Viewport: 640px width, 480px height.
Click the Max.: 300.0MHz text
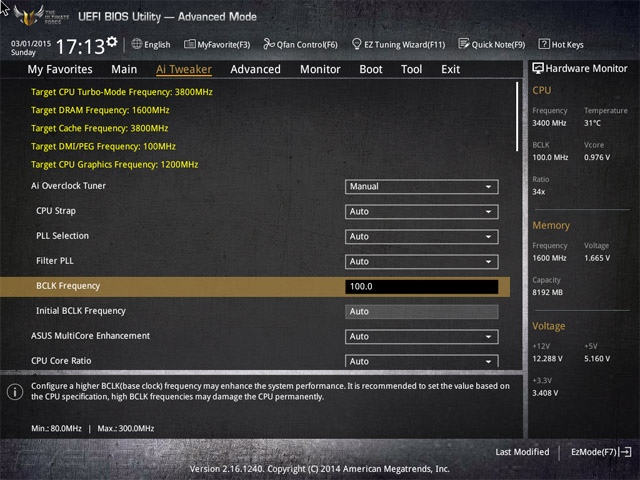[x=126, y=429]
